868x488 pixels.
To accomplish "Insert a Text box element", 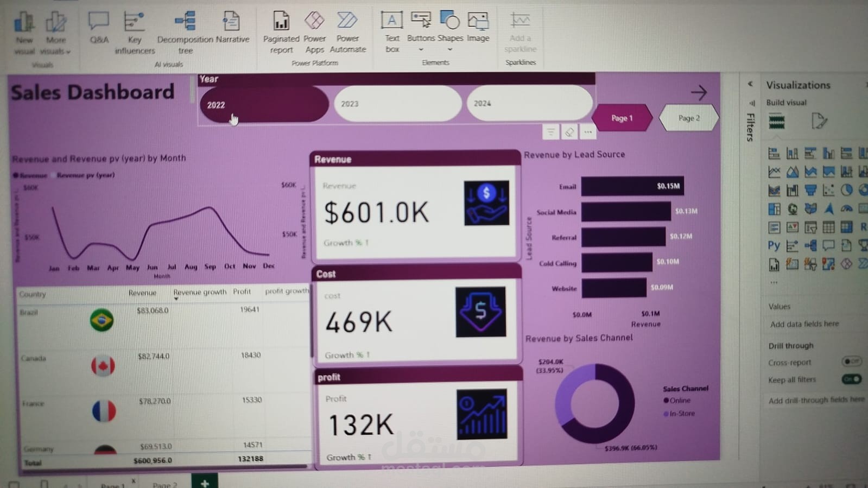I will (x=392, y=31).
